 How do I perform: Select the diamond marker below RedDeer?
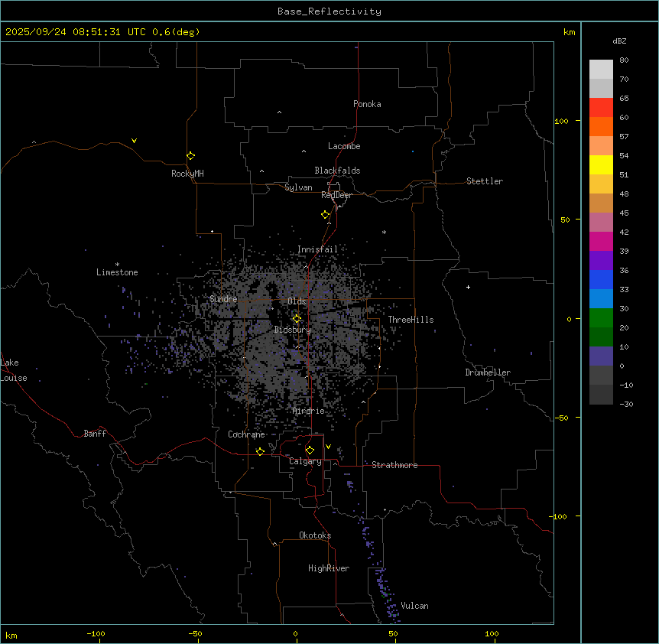click(x=326, y=214)
